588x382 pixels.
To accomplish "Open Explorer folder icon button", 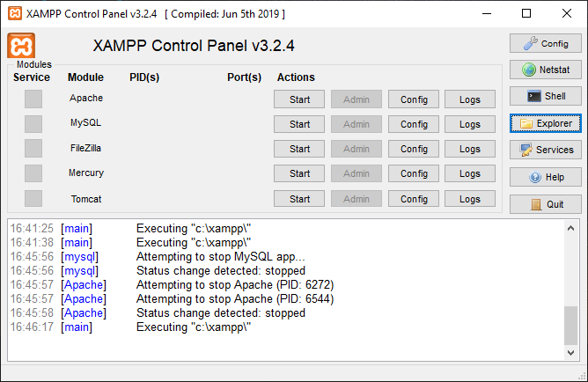I will pyautogui.click(x=545, y=123).
